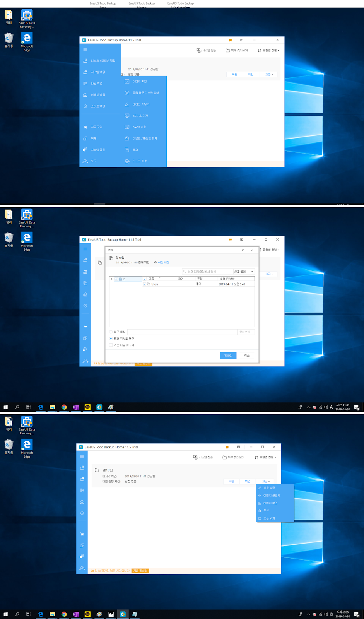
Task: Click orange 지금 활성화 button in bottommost window
Action: pos(140,571)
